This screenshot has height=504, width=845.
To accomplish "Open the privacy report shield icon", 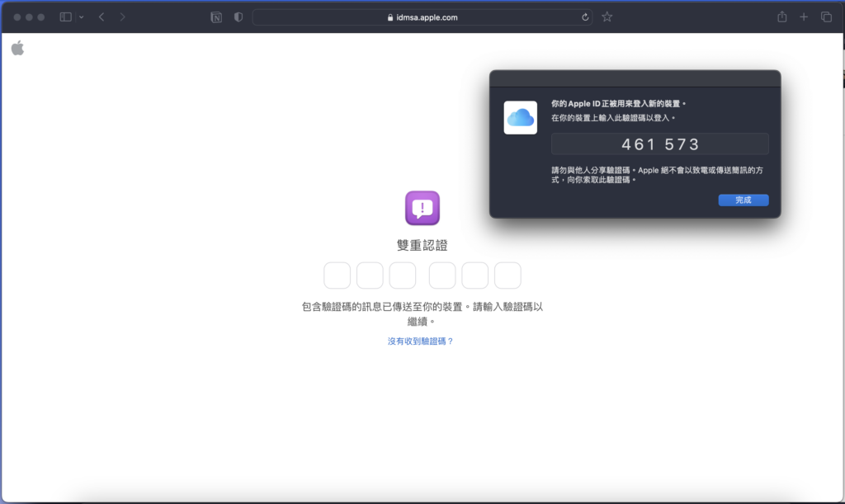I will coord(238,17).
